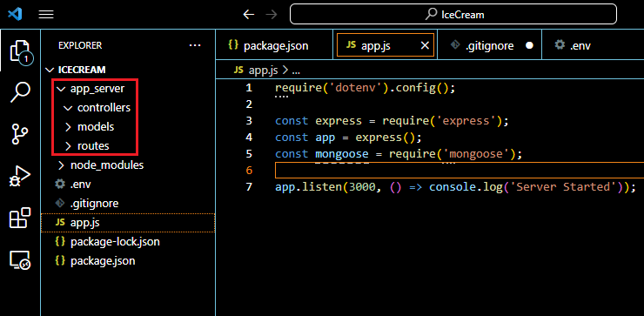Open Explorer views and more actions ellipsis

pyautogui.click(x=195, y=45)
